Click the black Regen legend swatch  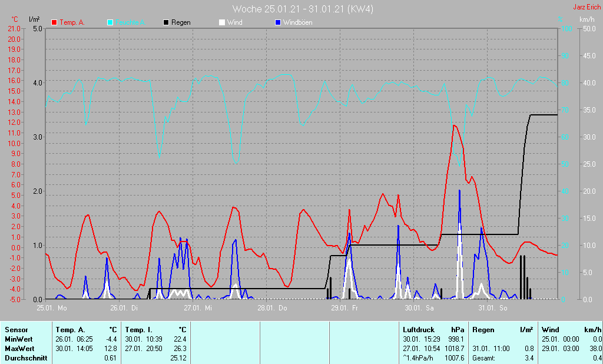pos(165,22)
